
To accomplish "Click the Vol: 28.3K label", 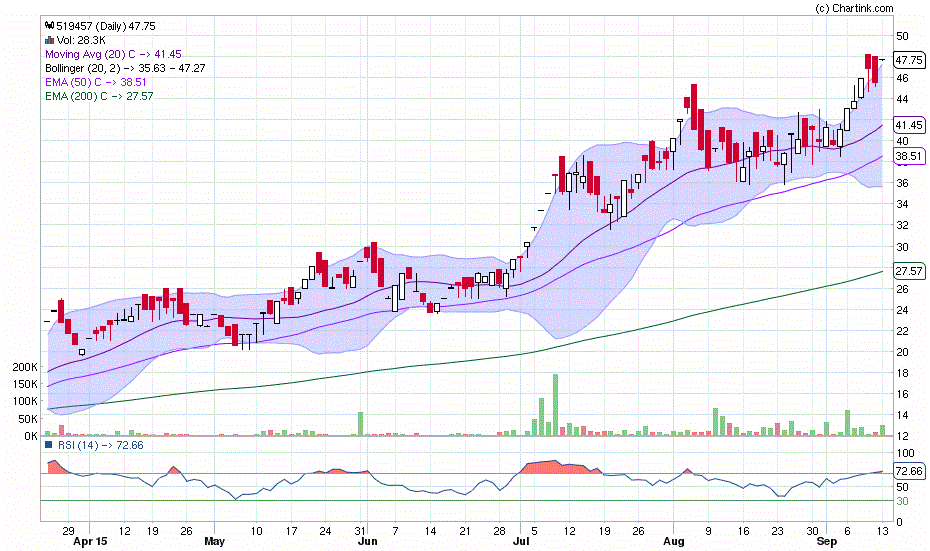I will 81,40.
